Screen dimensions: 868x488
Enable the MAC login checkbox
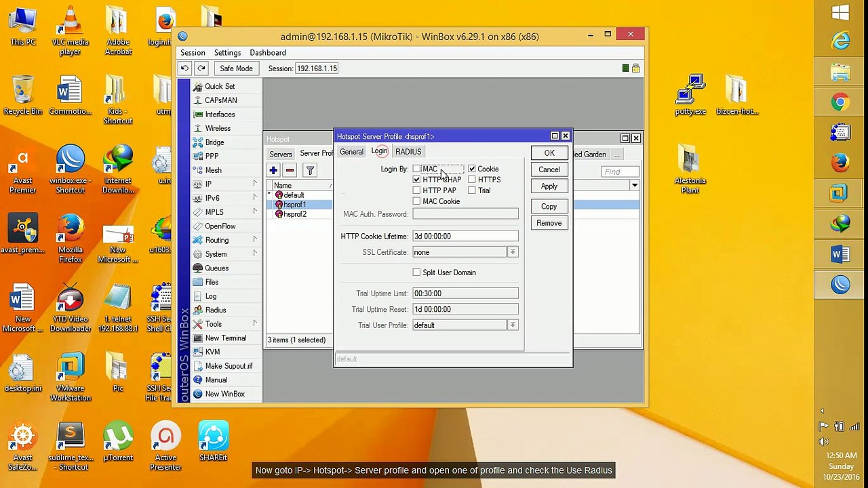pos(416,169)
